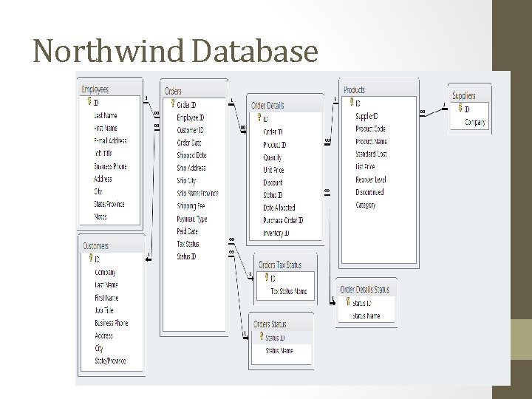
Task: Click the Northwind Database slide title
Action: coord(175,51)
